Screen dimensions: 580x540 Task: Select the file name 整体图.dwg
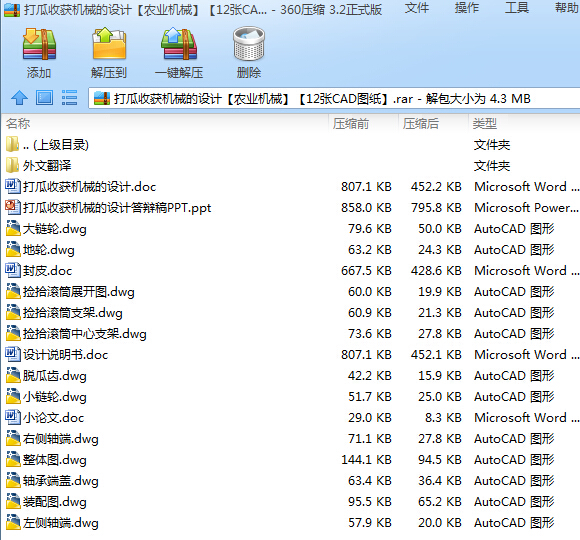(x=55, y=460)
